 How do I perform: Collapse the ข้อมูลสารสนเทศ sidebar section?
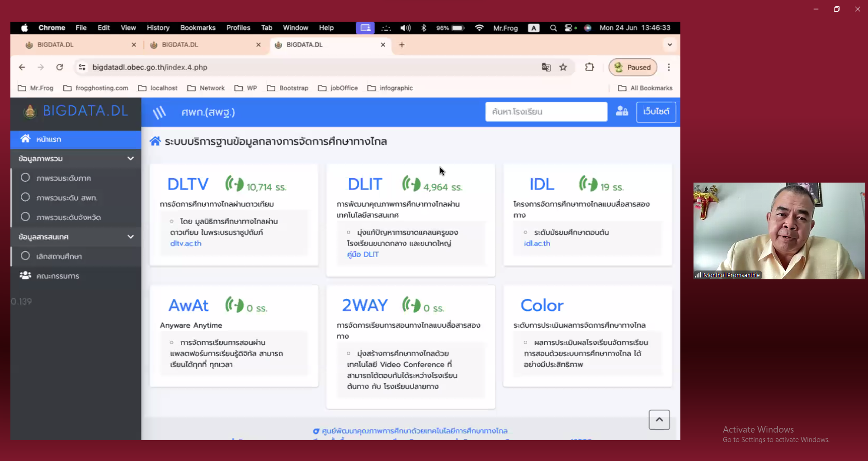131,237
